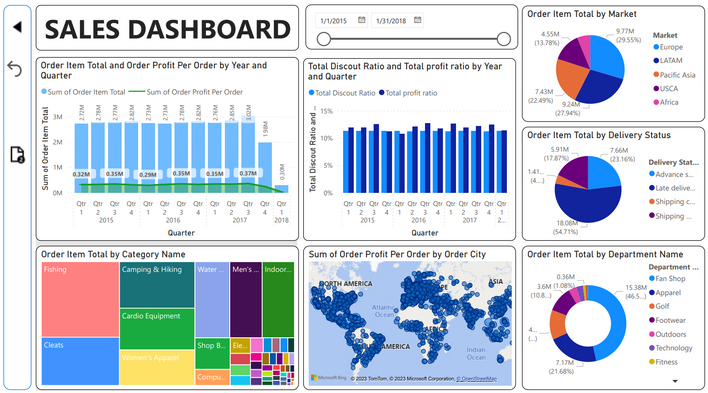
Task: Click the 9.77M Europe pie slice
Action: (607, 56)
